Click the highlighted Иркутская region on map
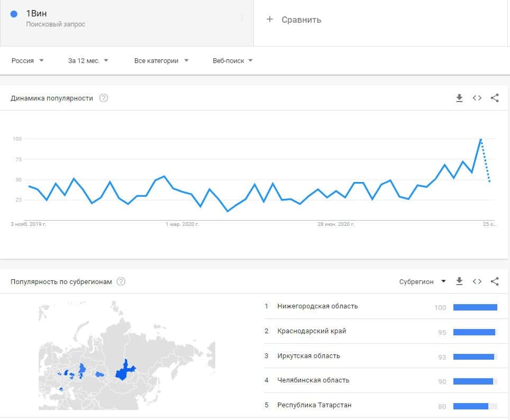Screen dimensions: 510x420 (124, 371)
